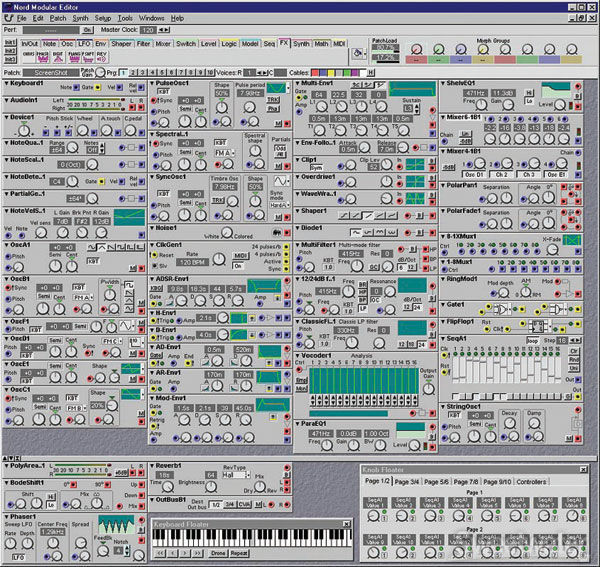Open Page 3/4 tab in Knob Floater
The width and height of the screenshot is (600, 567).
[406, 482]
